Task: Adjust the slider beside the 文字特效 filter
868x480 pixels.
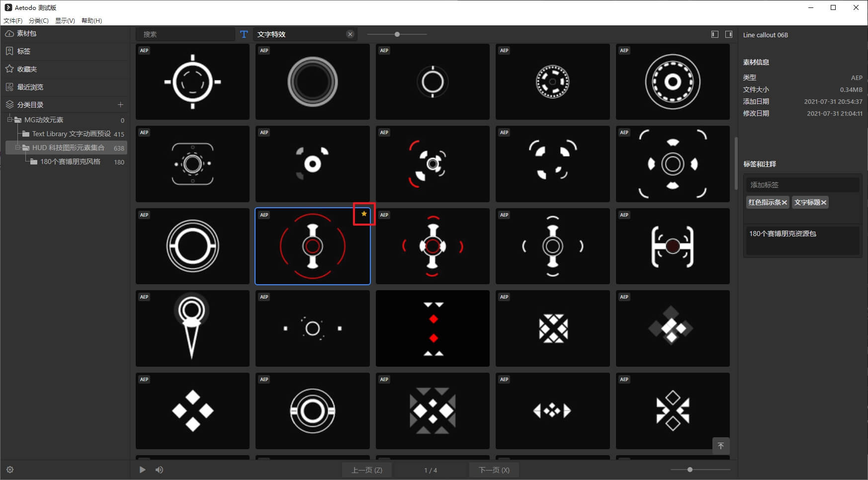Action: 397,34
